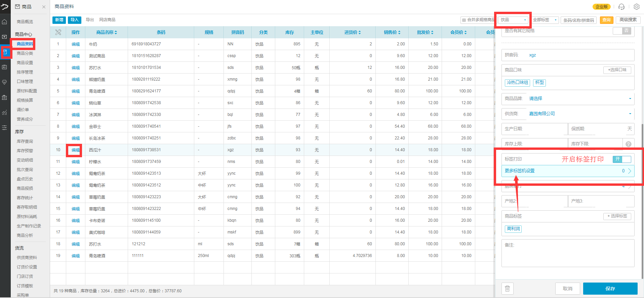The height and width of the screenshot is (298, 644).
Task: Click the +选择口味 button
Action: click(617, 70)
